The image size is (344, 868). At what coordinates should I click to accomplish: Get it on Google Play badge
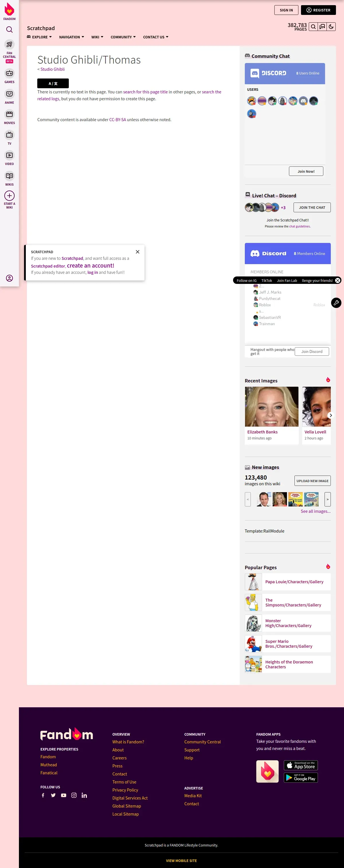(x=301, y=777)
